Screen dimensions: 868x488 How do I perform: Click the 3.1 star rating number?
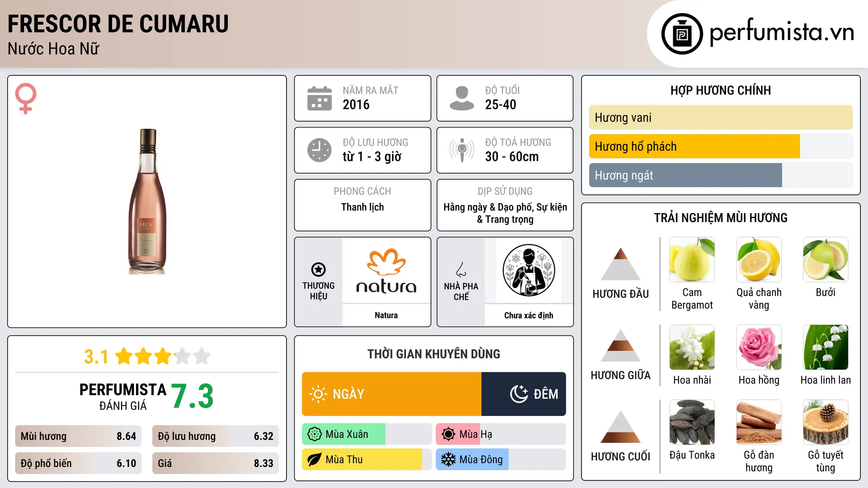96,357
